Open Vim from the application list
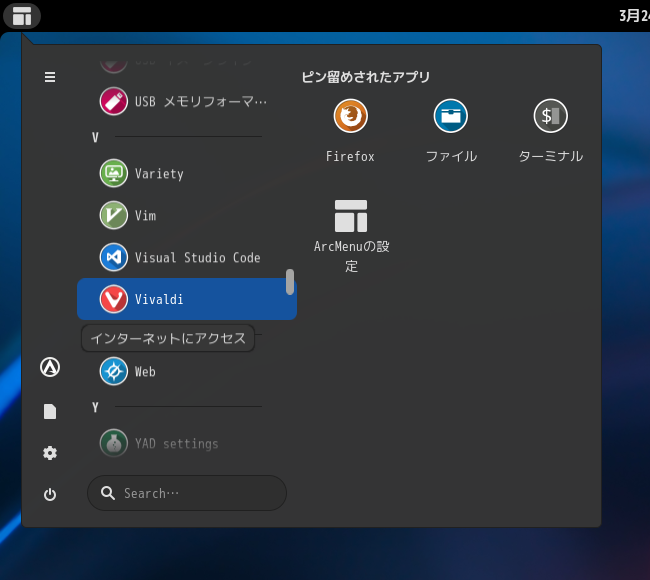Viewport: 650px width, 580px height. point(187,215)
